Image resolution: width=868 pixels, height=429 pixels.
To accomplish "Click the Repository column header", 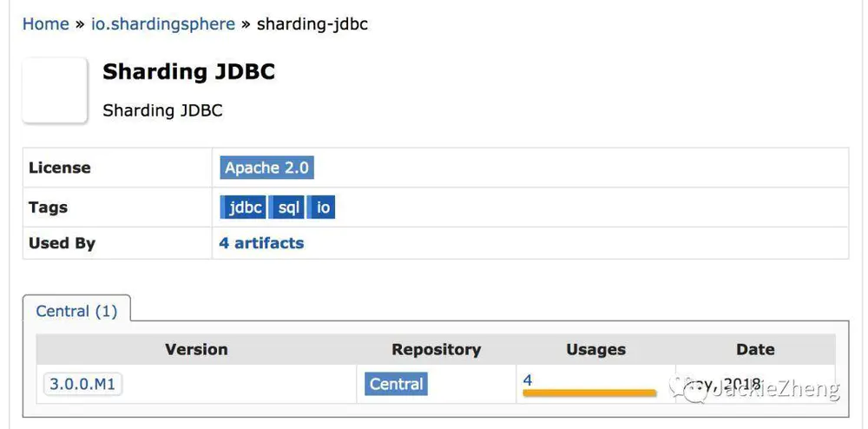I will (x=437, y=349).
